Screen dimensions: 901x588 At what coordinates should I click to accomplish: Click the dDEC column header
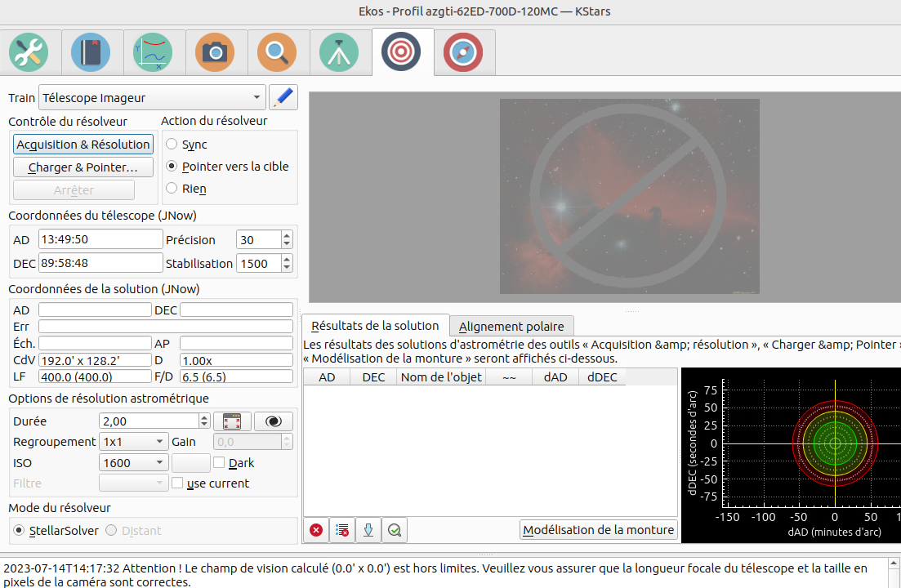pos(602,377)
